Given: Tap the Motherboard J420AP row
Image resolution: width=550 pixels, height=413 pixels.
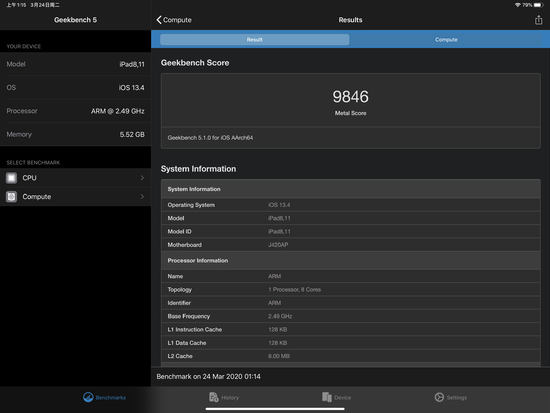Looking at the screenshot, I should click(350, 245).
